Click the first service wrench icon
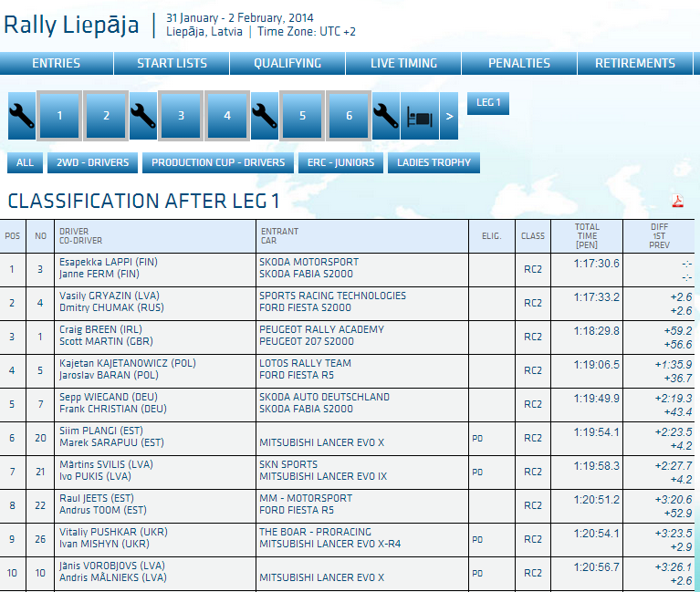 21,116
